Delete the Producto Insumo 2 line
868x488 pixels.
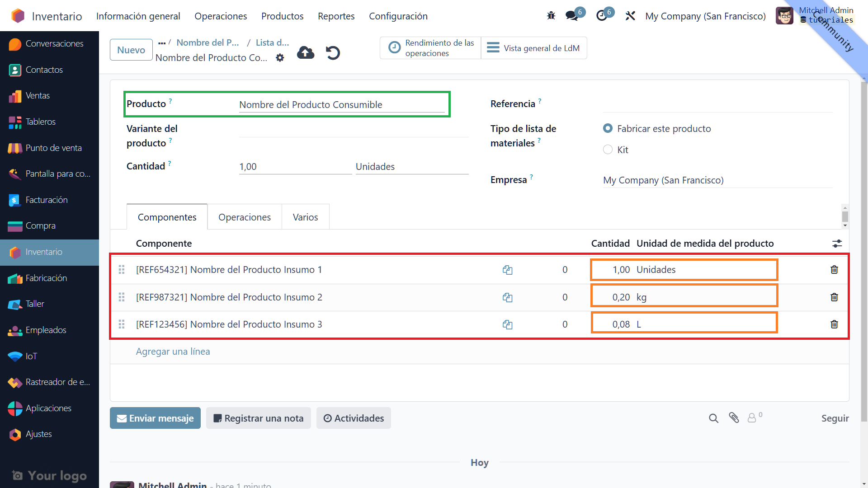834,297
